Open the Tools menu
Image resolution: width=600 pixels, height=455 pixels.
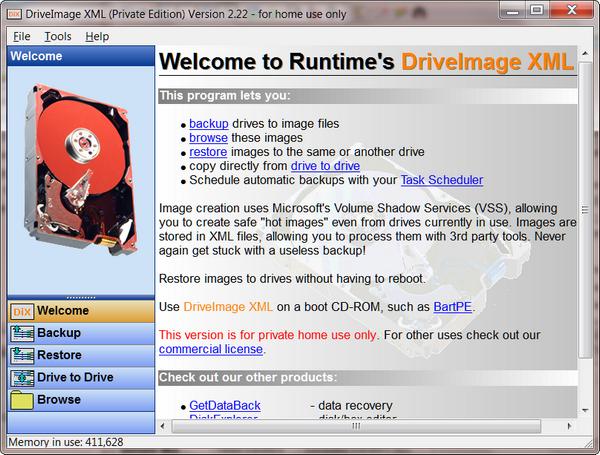[x=58, y=36]
